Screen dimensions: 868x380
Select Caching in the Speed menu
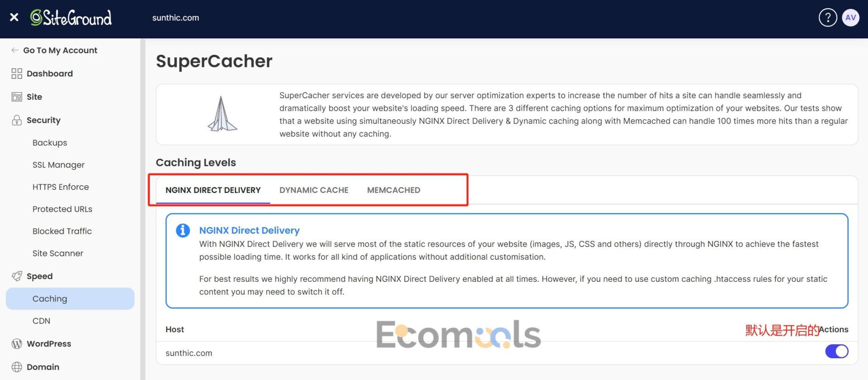click(70, 299)
